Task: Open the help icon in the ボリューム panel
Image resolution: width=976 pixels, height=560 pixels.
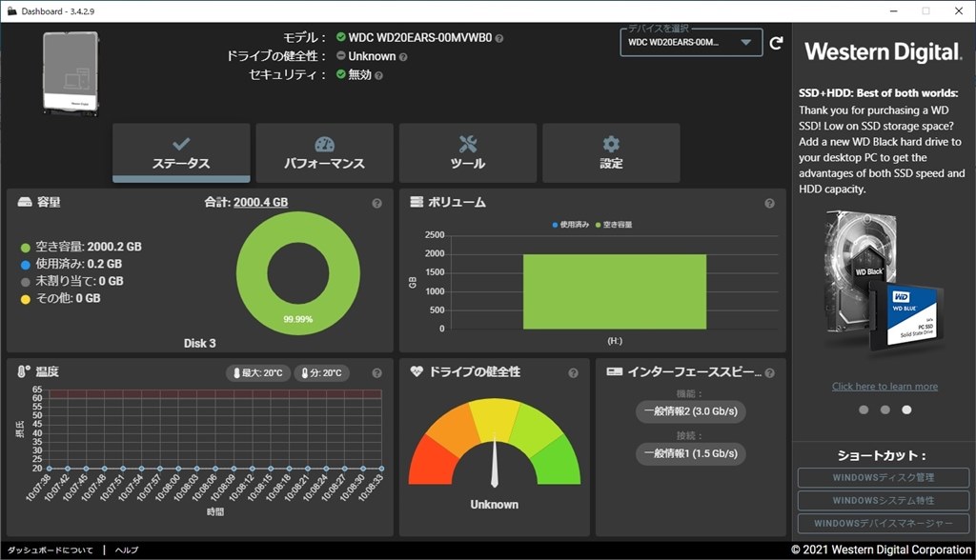Action: (x=769, y=202)
